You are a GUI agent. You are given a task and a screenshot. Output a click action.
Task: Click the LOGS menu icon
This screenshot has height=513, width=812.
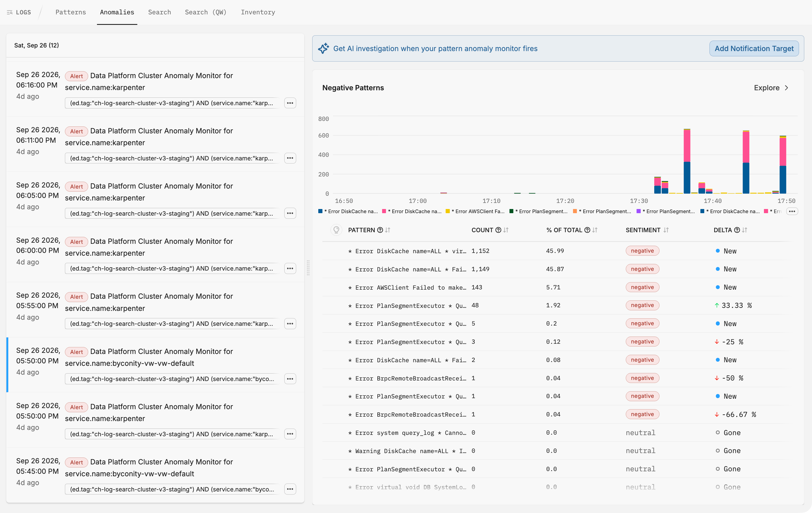click(x=9, y=12)
